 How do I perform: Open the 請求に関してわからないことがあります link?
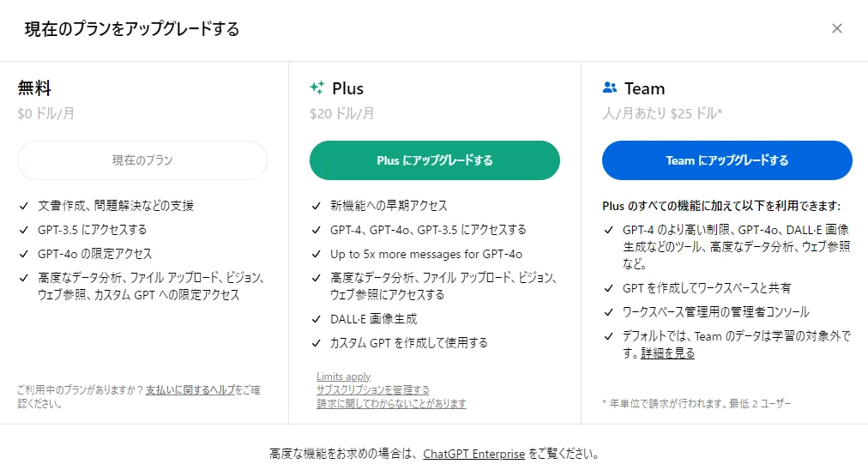(391, 403)
